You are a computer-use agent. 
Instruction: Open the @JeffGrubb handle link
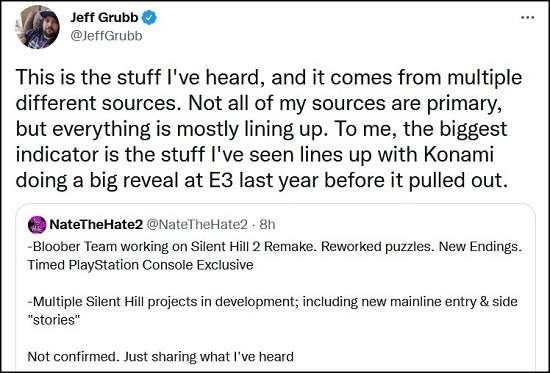point(106,36)
